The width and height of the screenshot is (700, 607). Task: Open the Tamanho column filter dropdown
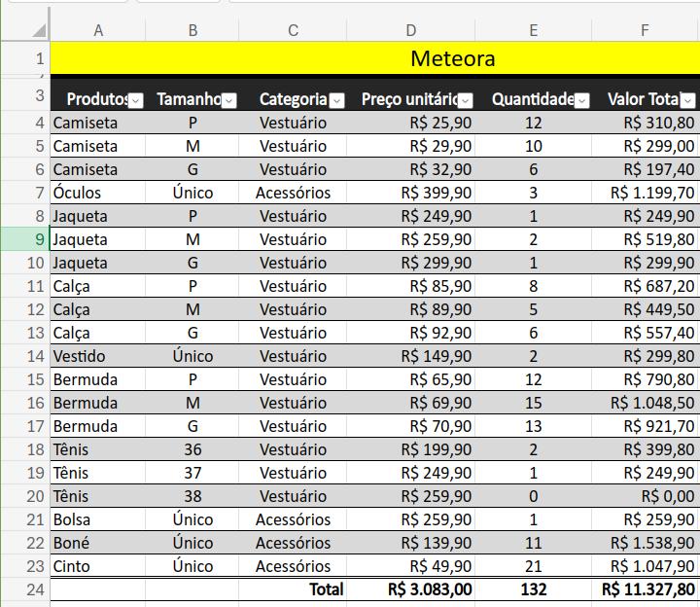(x=229, y=101)
